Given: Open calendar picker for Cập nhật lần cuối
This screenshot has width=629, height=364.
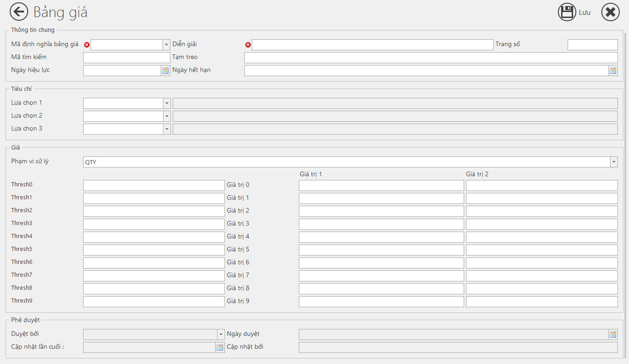Looking at the screenshot, I should [x=220, y=347].
